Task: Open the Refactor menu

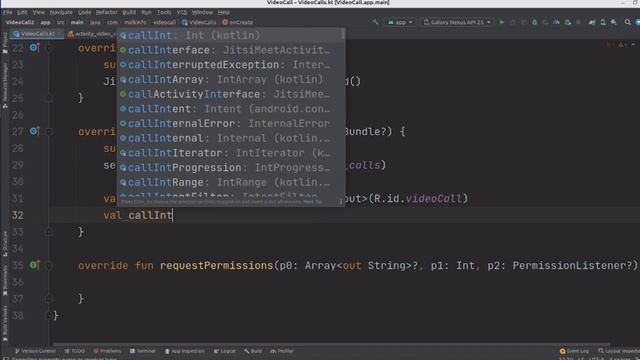Action: pos(107,12)
